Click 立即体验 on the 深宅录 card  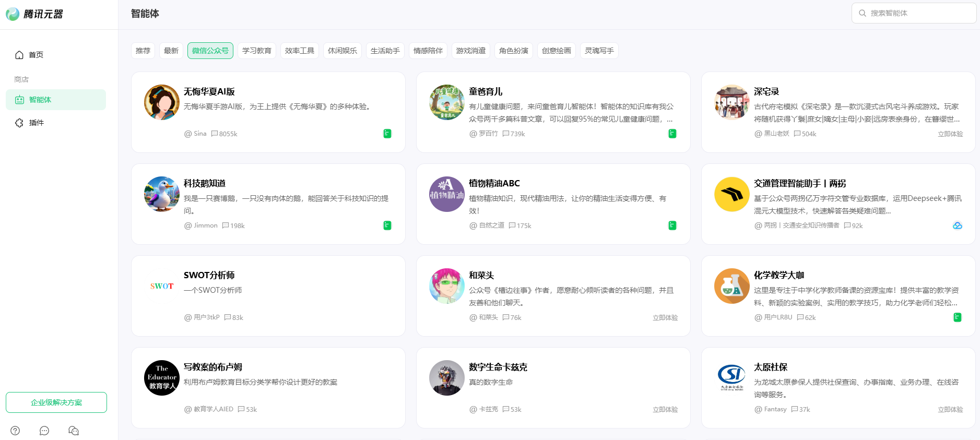pyautogui.click(x=950, y=134)
